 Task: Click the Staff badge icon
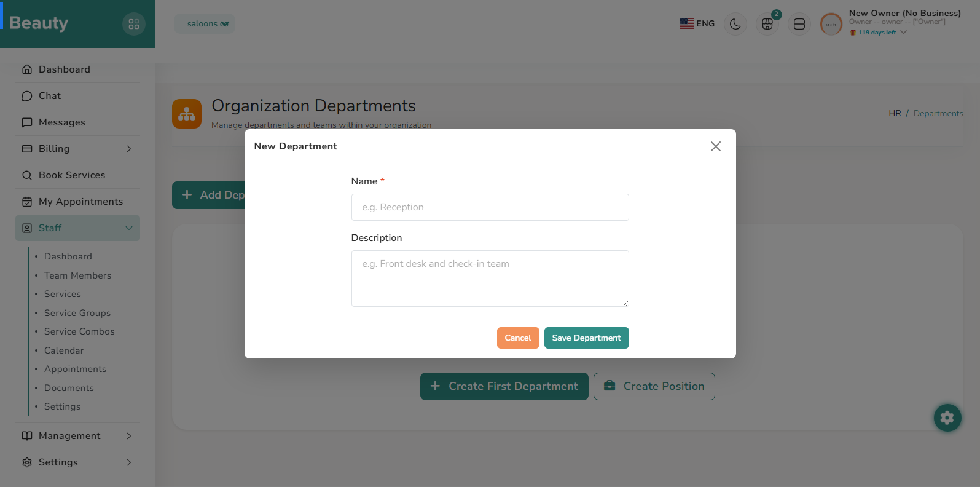(27, 228)
